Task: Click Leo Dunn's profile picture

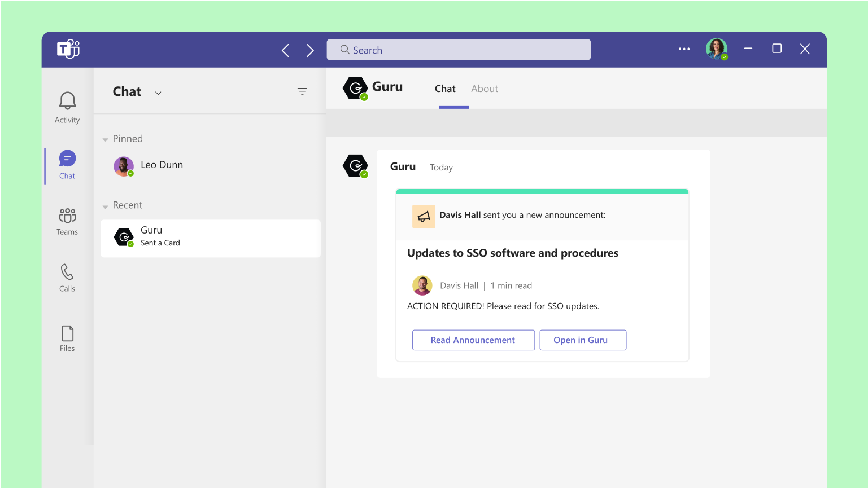Action: coord(124,166)
